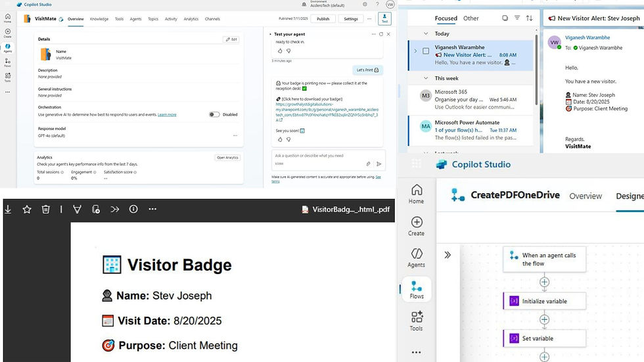Show more PDF toolbar tools via double chevron
Screen dimensions: 644x362
[114, 210]
